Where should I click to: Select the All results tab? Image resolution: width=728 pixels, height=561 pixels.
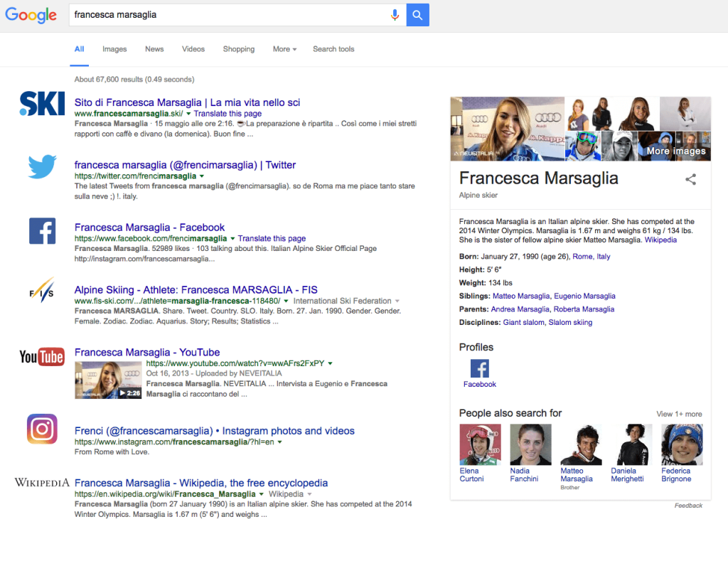[80, 49]
